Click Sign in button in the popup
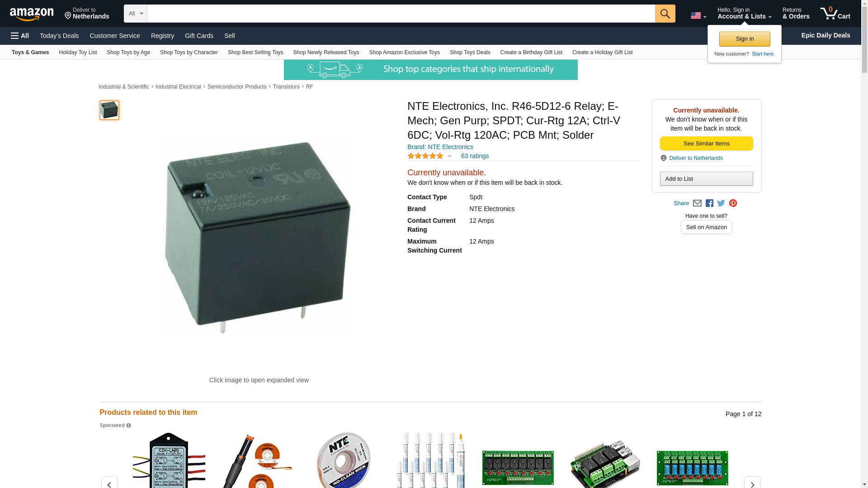Viewport: 868px width, 488px height. (745, 39)
